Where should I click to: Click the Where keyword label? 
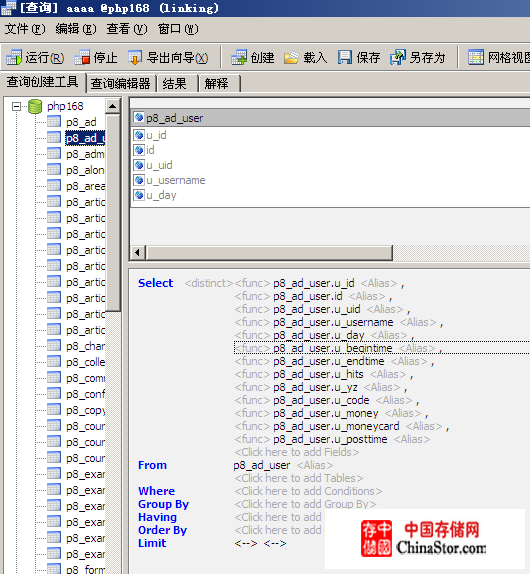(x=156, y=491)
